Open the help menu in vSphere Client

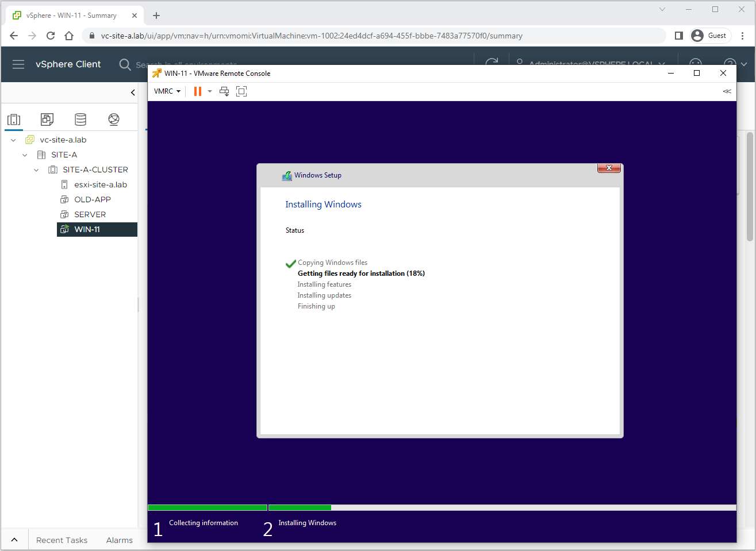coord(735,64)
